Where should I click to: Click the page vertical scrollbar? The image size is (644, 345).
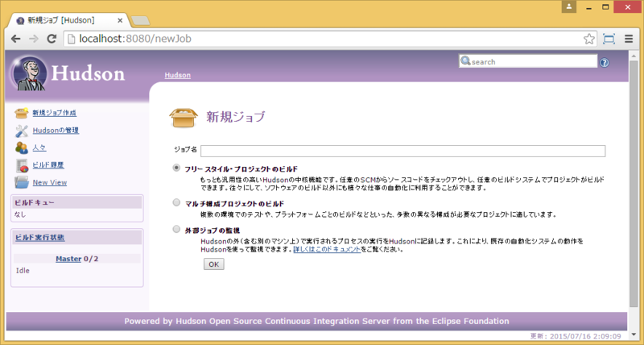tap(634, 183)
